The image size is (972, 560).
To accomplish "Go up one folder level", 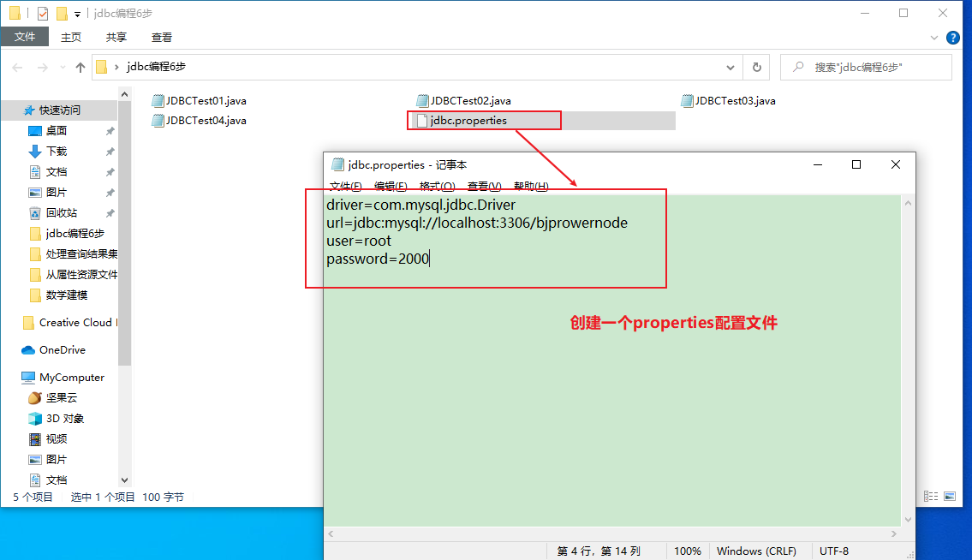I will pos(80,68).
